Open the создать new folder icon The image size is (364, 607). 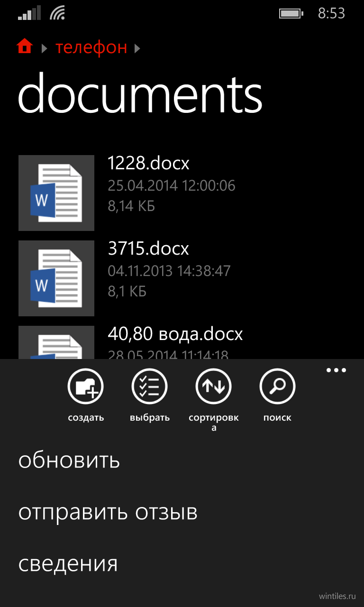[x=86, y=386]
